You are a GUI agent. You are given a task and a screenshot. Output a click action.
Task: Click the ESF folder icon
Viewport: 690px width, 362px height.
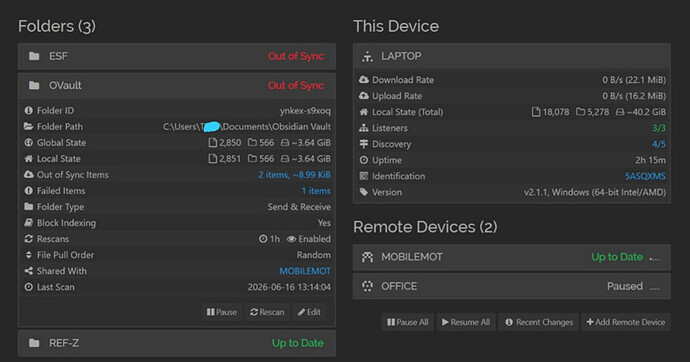coord(34,56)
